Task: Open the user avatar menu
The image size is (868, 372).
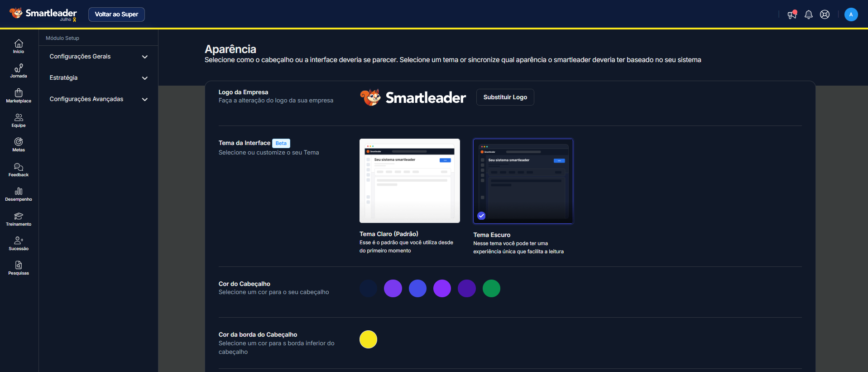Action: tap(851, 14)
